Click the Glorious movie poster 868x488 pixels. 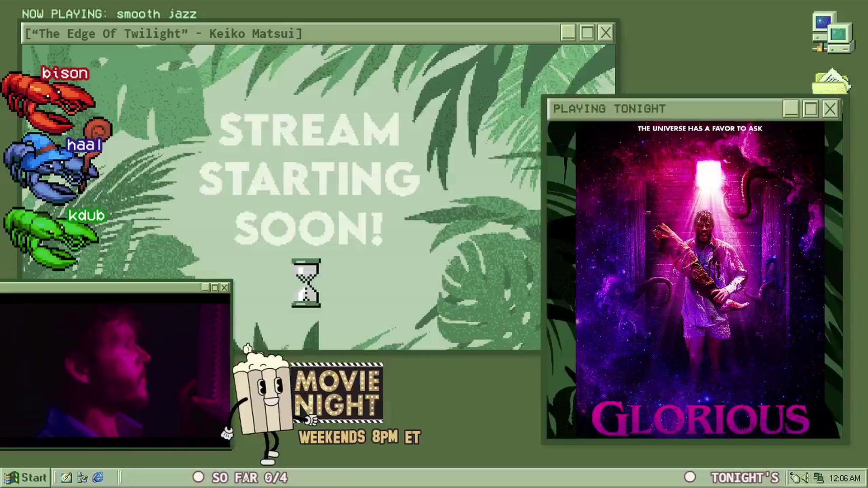[700, 280]
